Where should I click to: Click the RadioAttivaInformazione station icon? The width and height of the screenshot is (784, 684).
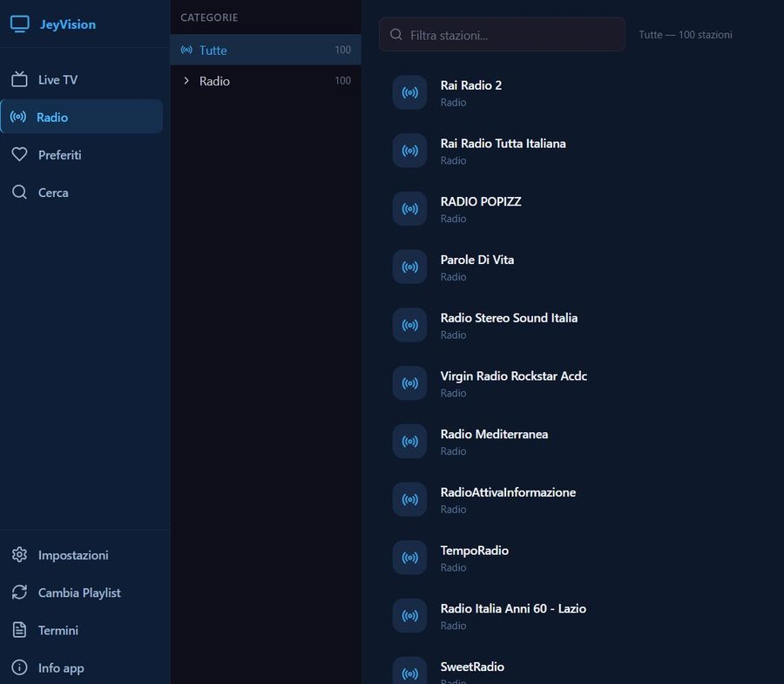click(409, 499)
